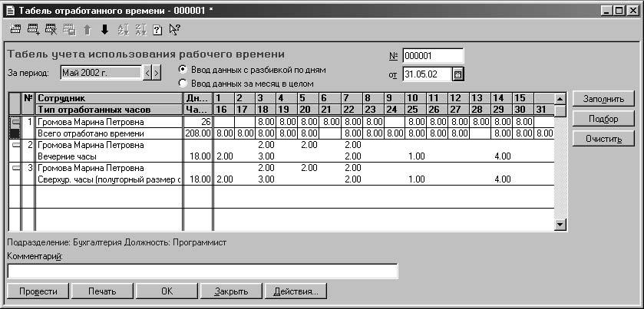The image size is (644, 309).
Task: Click the 'Очистить' button
Action: click(603, 139)
